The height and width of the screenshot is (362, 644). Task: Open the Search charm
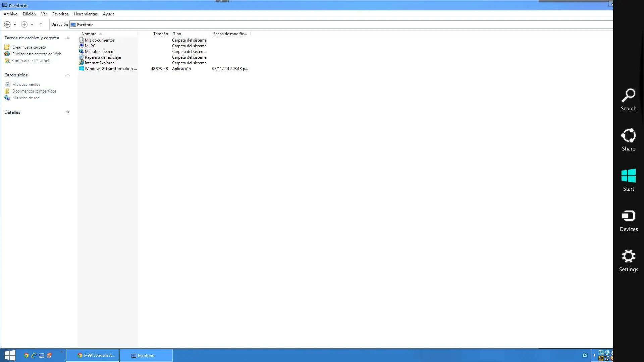628,100
